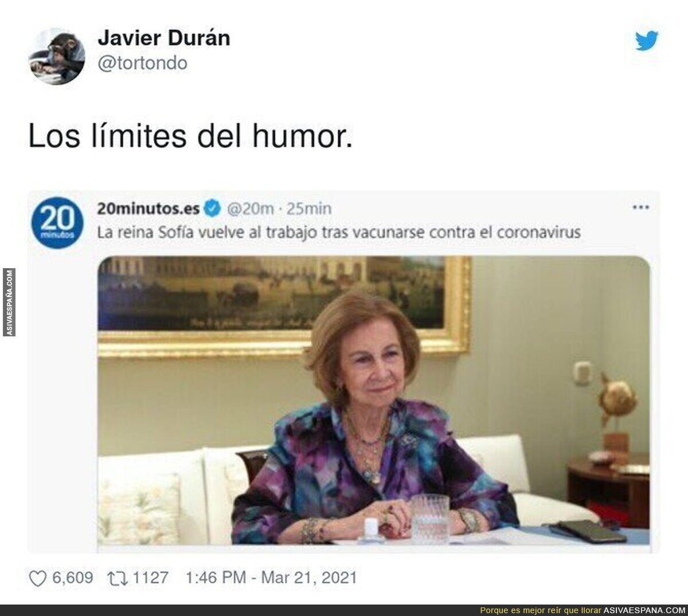This screenshot has width=688, height=616.
Task: Click the 'Los límites del humor.' text
Action: pos(190,136)
